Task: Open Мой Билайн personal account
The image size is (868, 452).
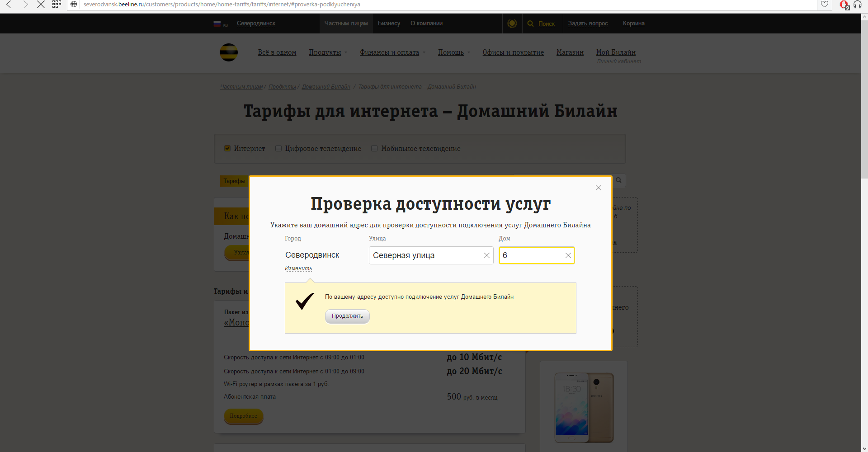Action: click(616, 52)
